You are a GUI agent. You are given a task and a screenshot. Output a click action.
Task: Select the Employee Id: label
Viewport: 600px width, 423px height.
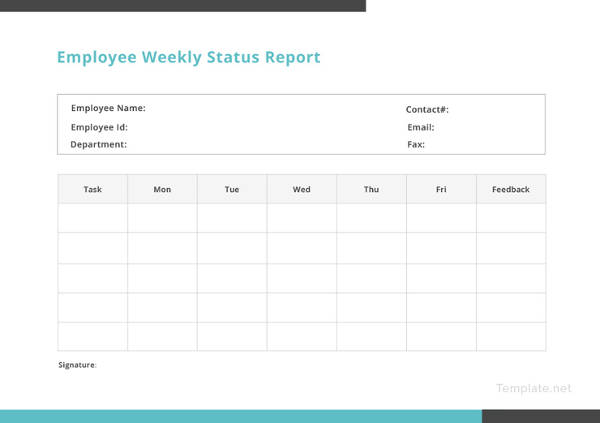point(99,127)
